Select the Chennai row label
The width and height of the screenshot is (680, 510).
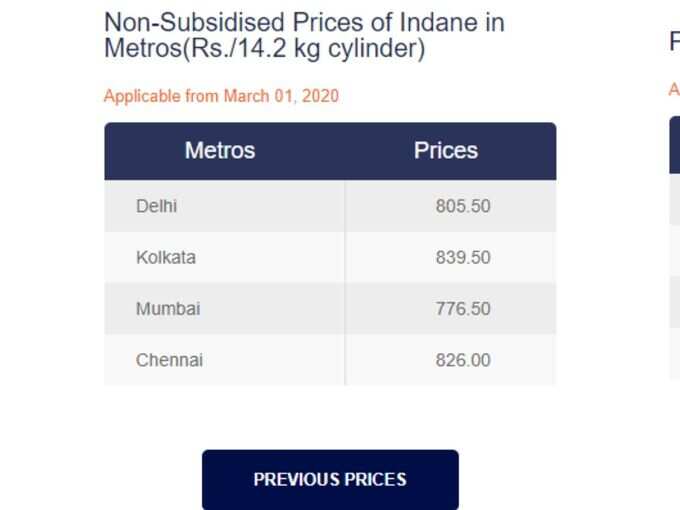pos(169,360)
